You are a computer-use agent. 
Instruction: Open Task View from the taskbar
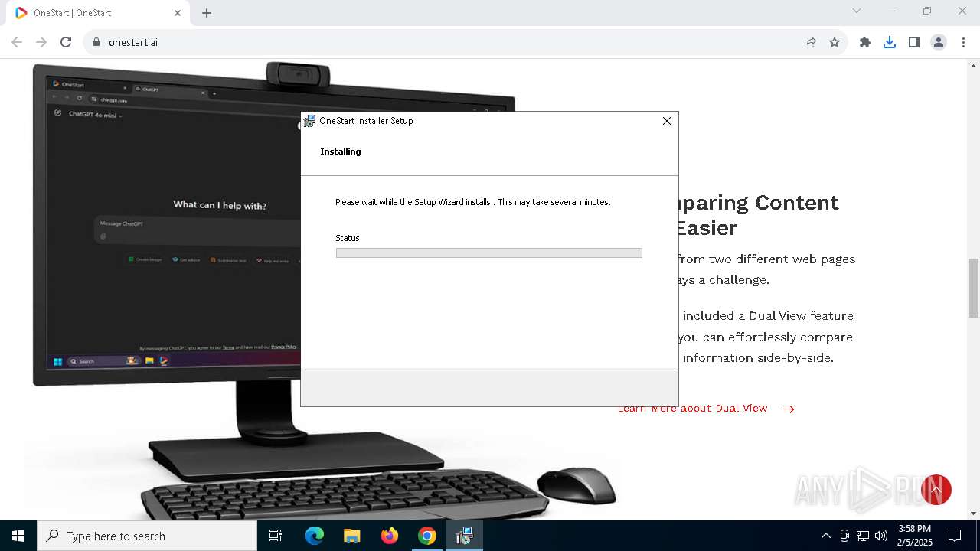[x=276, y=536]
